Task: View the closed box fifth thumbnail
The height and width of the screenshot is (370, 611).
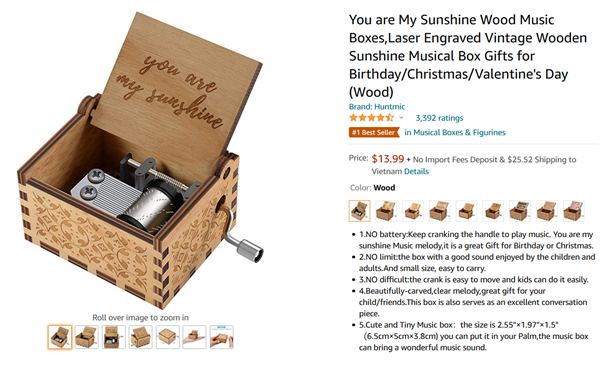Action: [168, 337]
